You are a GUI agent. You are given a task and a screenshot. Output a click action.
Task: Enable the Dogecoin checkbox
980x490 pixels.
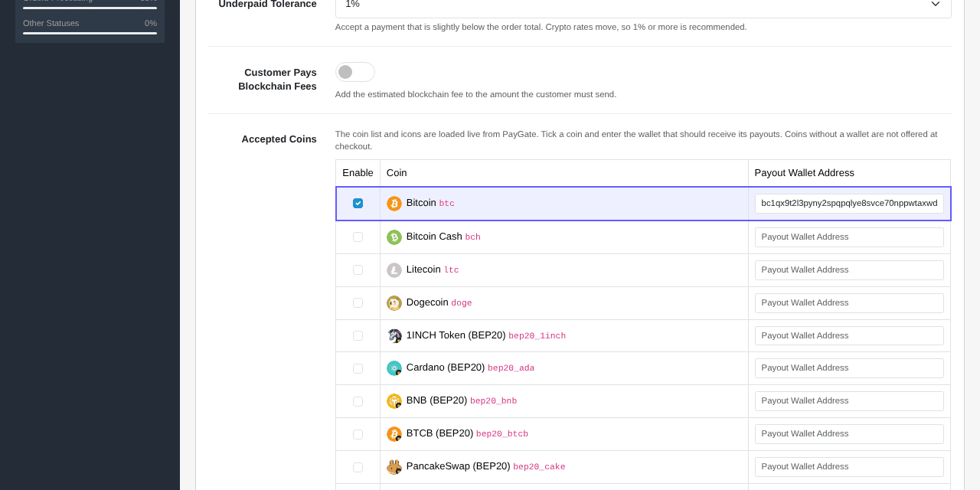pyautogui.click(x=358, y=303)
